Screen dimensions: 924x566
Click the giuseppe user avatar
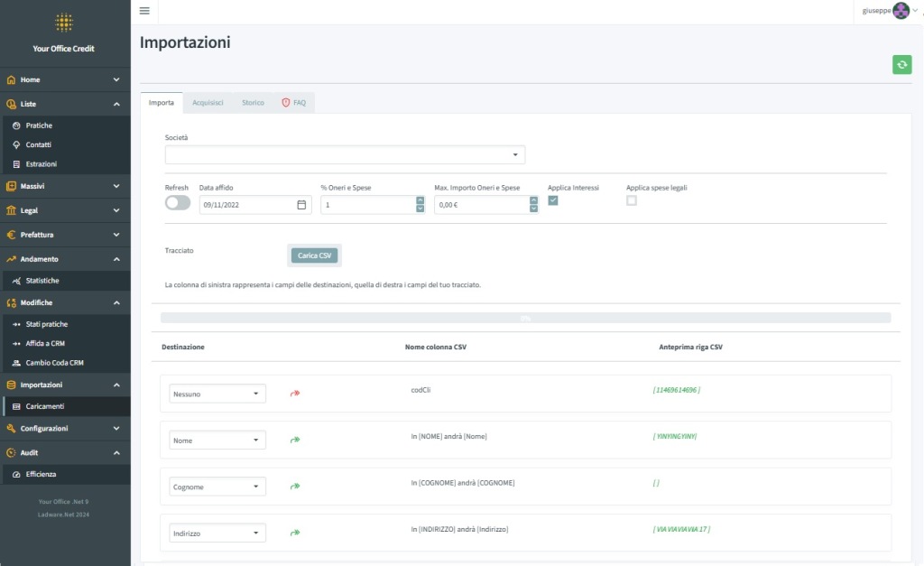[900, 11]
